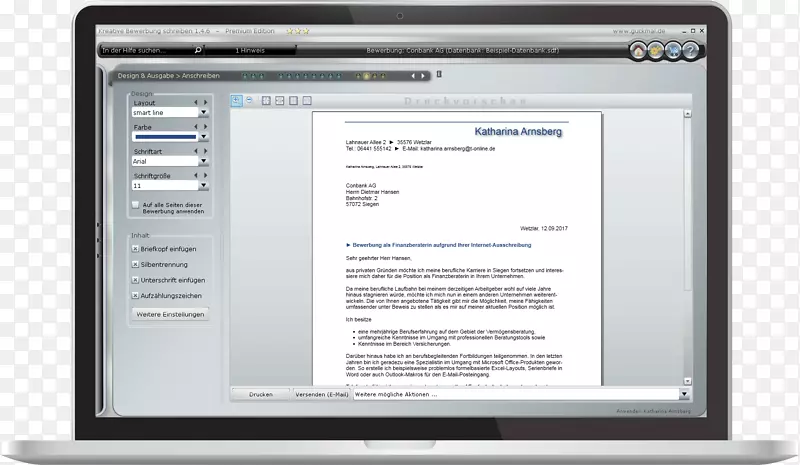Click next arrow beside Layout label
The width and height of the screenshot is (800, 465).
[206, 102]
